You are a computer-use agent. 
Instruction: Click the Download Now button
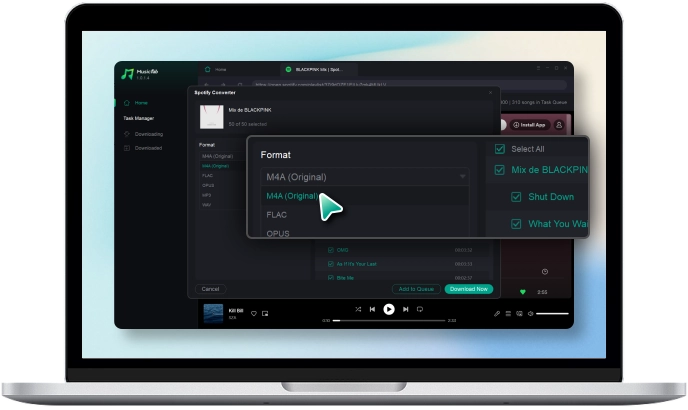click(x=468, y=289)
